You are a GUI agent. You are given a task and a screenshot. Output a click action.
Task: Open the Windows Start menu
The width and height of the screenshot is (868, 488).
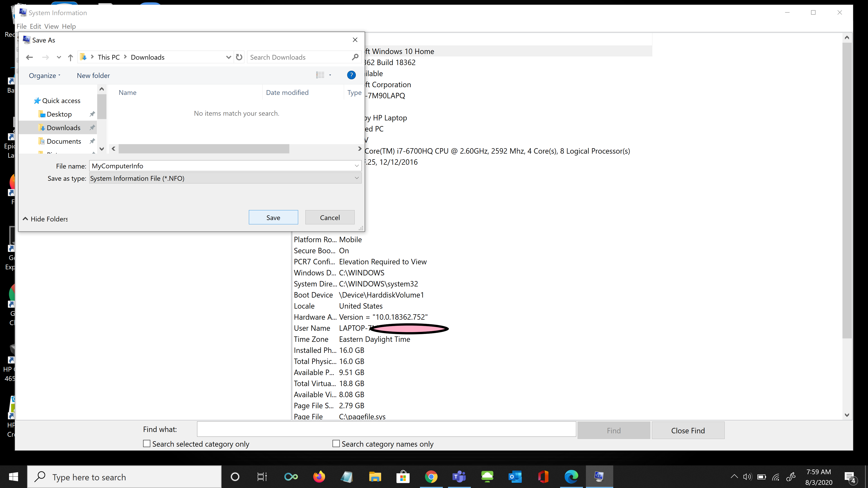(14, 476)
